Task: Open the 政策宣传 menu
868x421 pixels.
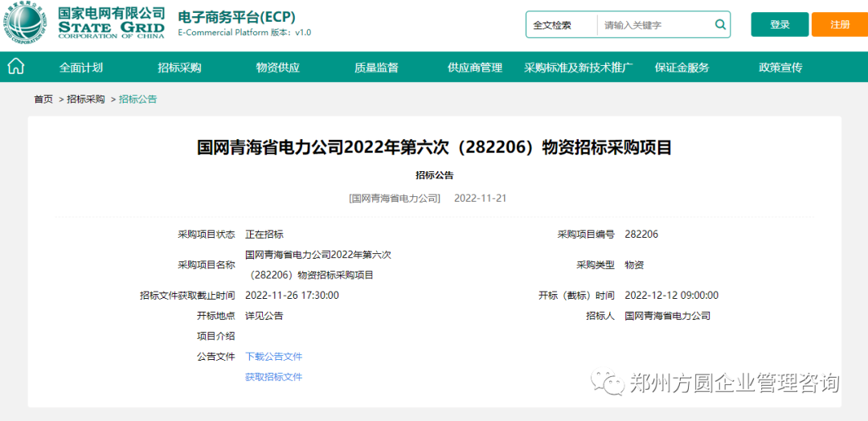Action: 780,67
